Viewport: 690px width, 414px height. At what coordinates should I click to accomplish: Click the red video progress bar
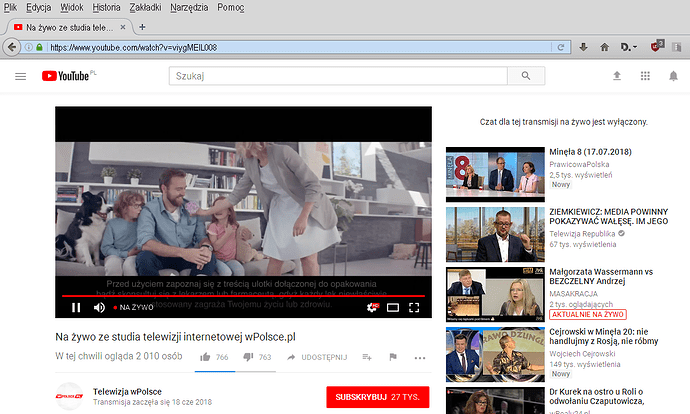[243, 296]
